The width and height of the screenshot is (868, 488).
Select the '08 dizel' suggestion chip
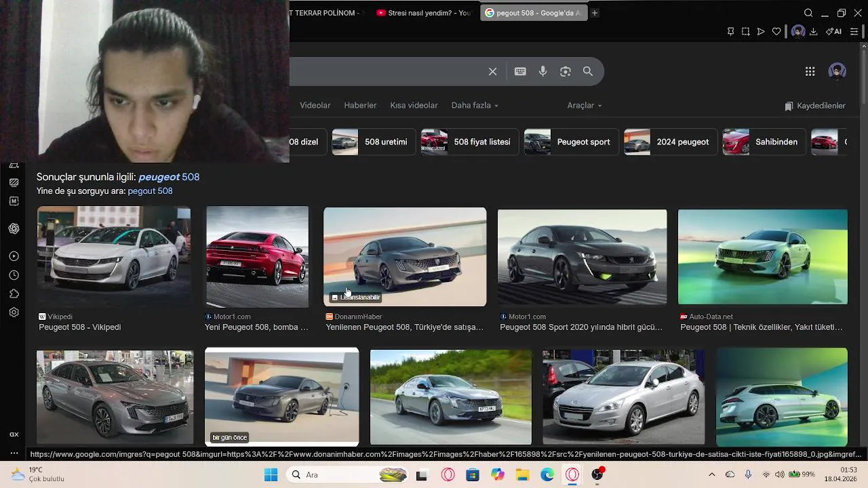[308, 142]
